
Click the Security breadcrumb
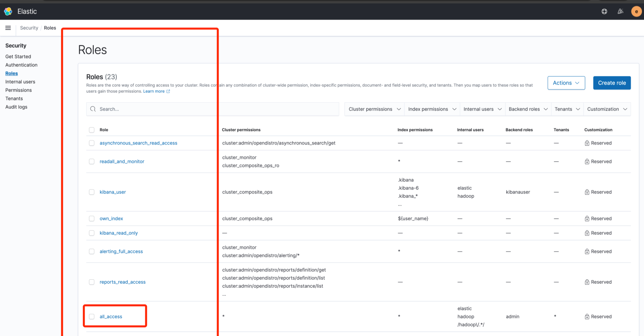29,28
